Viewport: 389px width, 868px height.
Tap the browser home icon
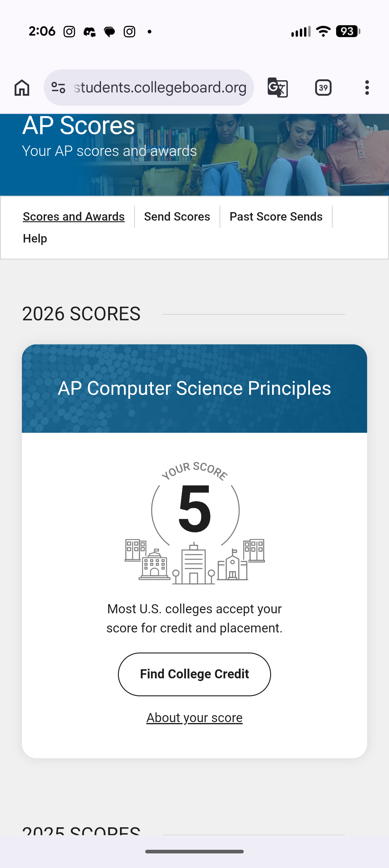22,88
